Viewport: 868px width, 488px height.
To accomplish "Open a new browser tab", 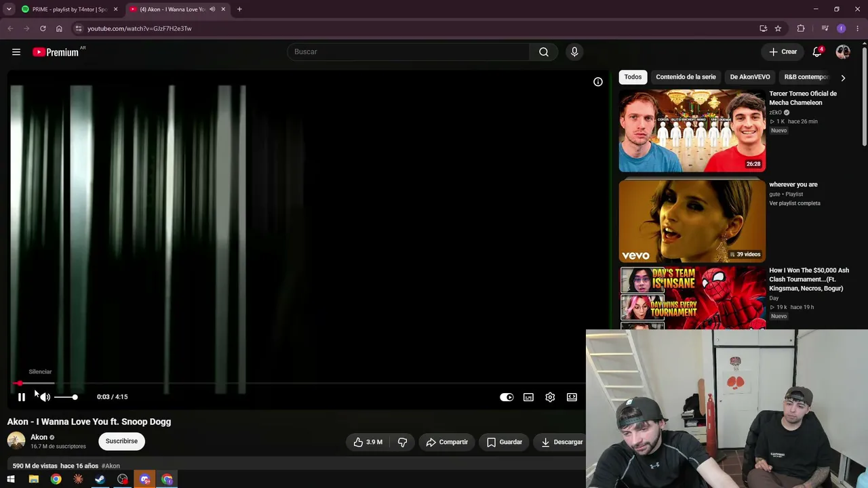I will (239, 9).
